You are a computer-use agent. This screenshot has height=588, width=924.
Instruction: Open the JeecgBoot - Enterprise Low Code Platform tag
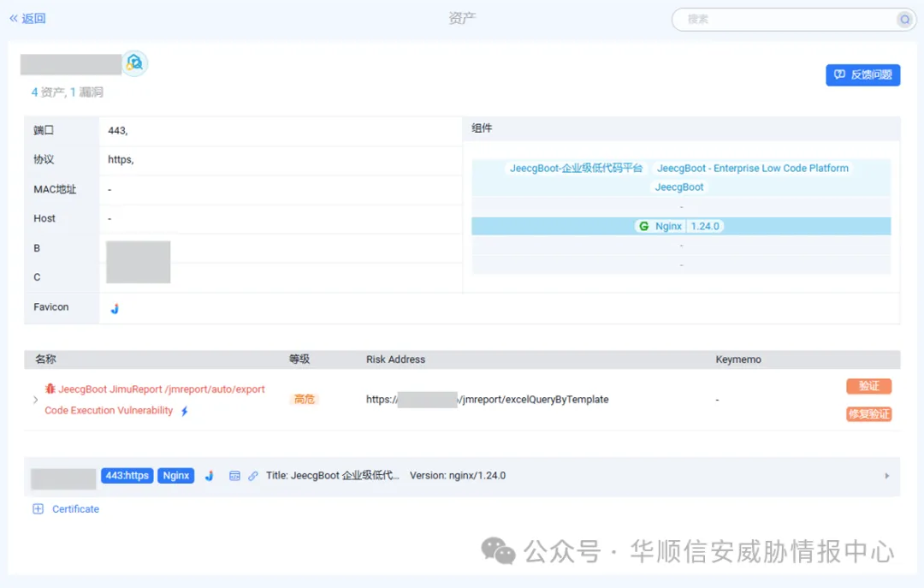[x=753, y=168]
